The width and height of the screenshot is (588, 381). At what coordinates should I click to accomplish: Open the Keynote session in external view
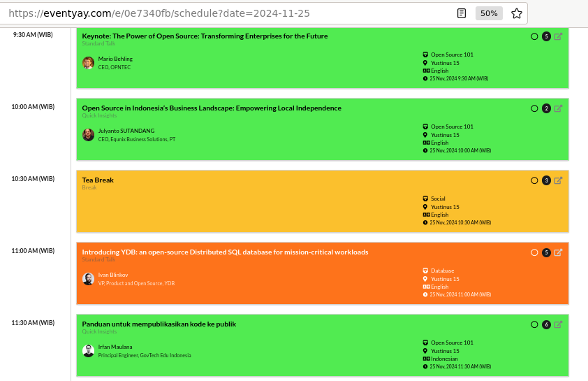coord(558,36)
